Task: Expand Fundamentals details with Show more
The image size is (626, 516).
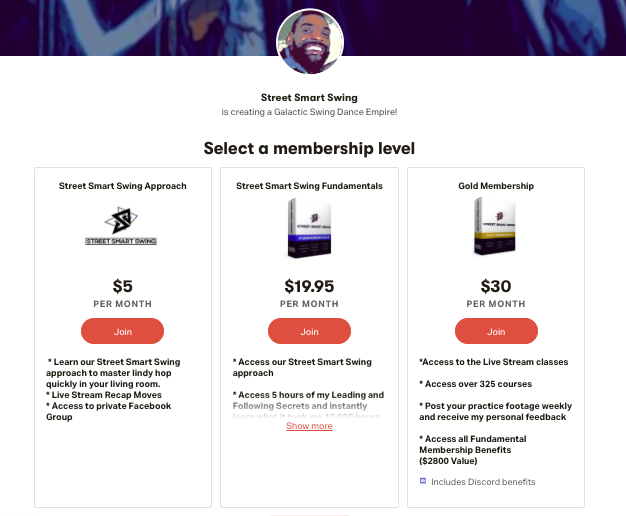Action: 309,426
